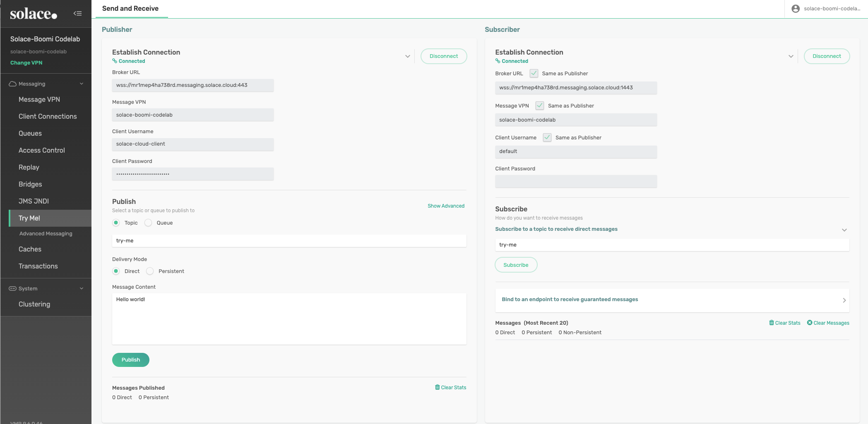868x424 pixels.
Task: Click the Message Content text area
Action: [289, 319]
